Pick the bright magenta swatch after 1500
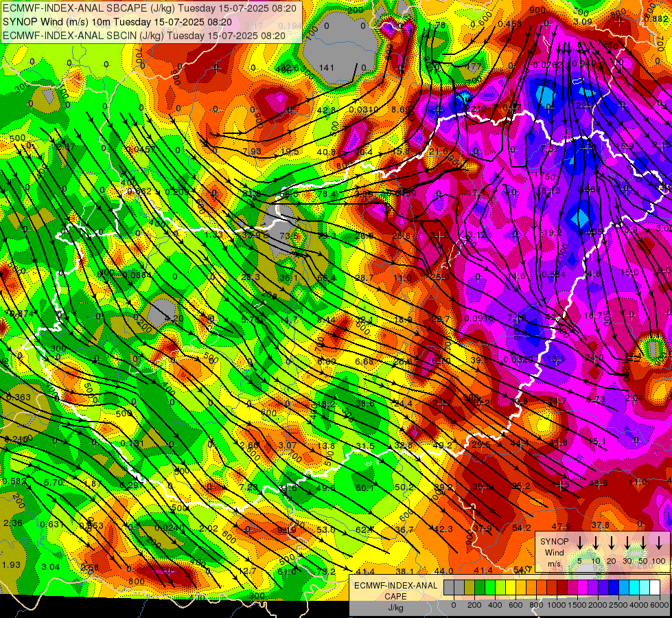Image resolution: width=672 pixels, height=618 pixels. (583, 587)
